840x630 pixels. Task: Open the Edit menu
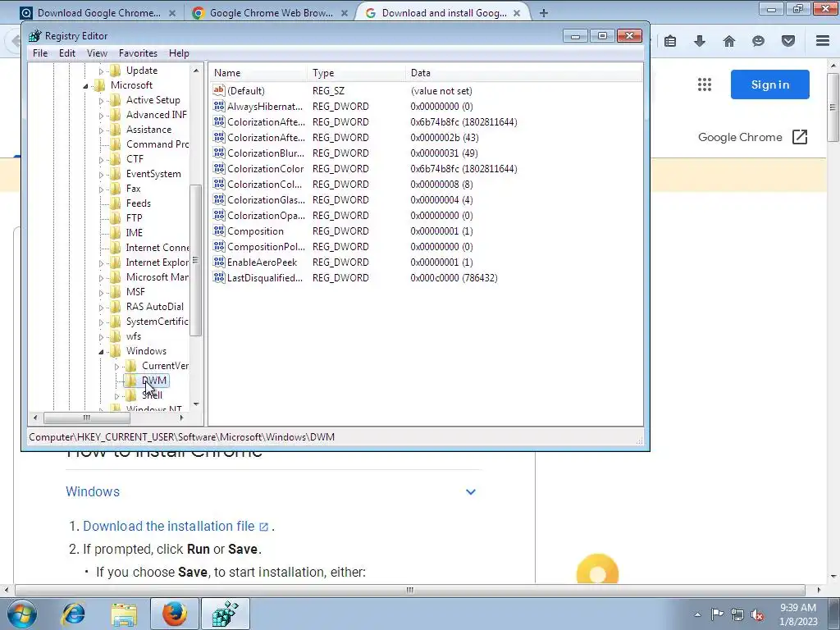pos(67,53)
